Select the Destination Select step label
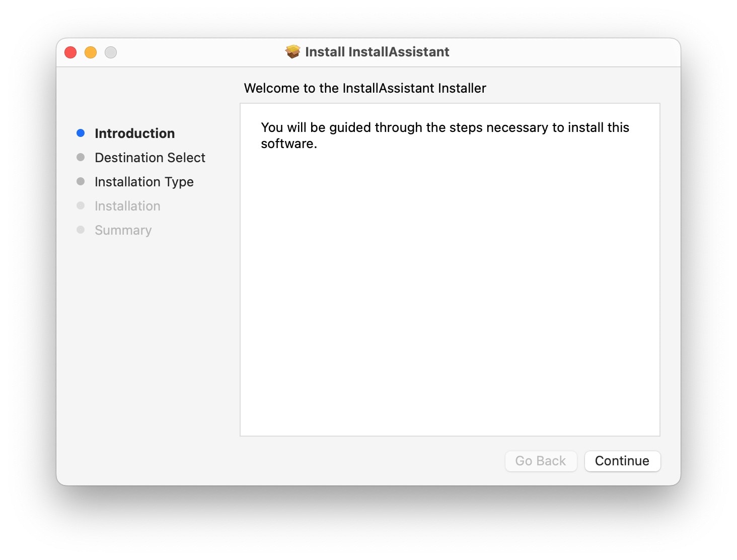The height and width of the screenshot is (560, 737). click(x=150, y=158)
